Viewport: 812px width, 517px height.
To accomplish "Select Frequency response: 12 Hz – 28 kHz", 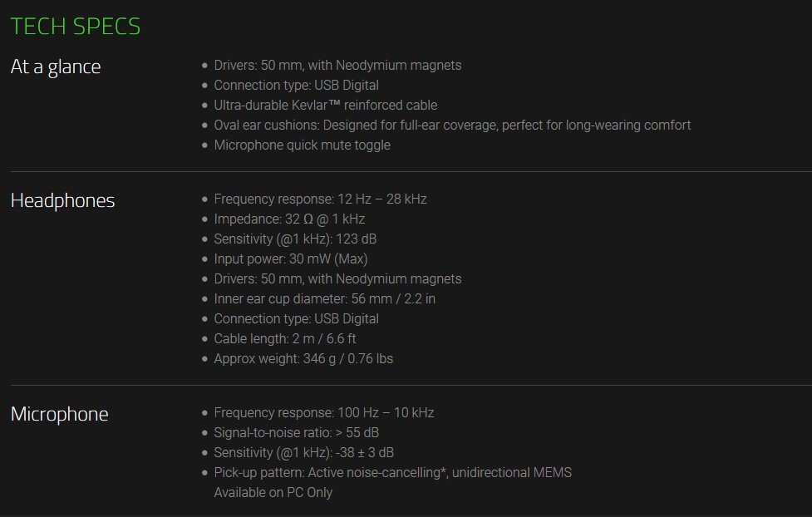I will point(320,199).
